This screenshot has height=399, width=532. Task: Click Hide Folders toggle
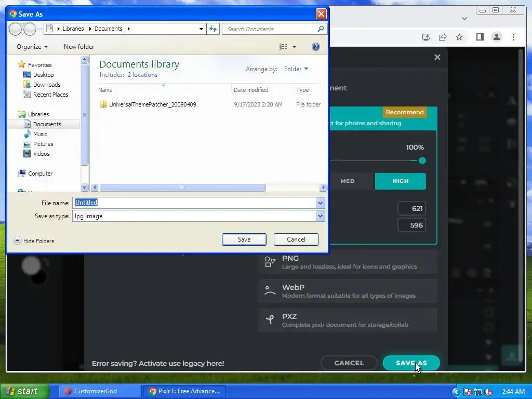34,241
